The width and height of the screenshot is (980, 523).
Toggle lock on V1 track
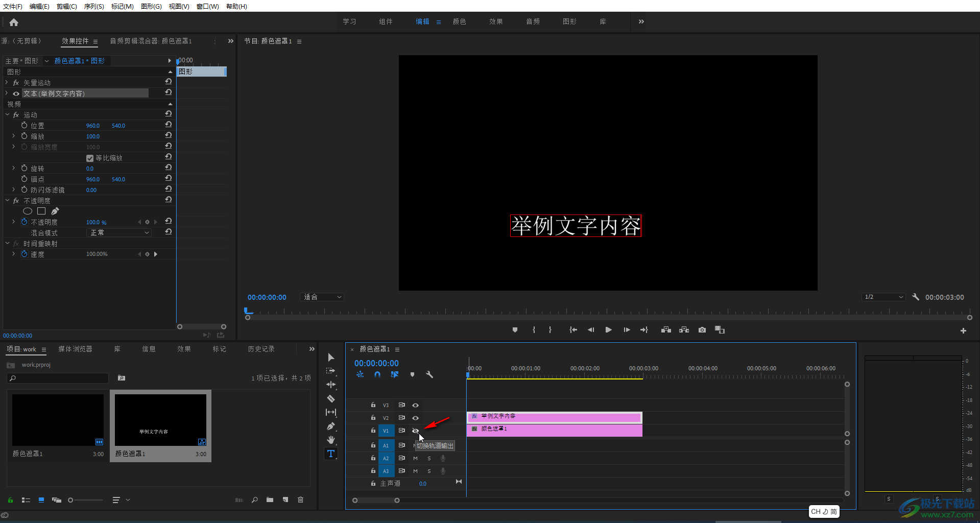pyautogui.click(x=373, y=431)
